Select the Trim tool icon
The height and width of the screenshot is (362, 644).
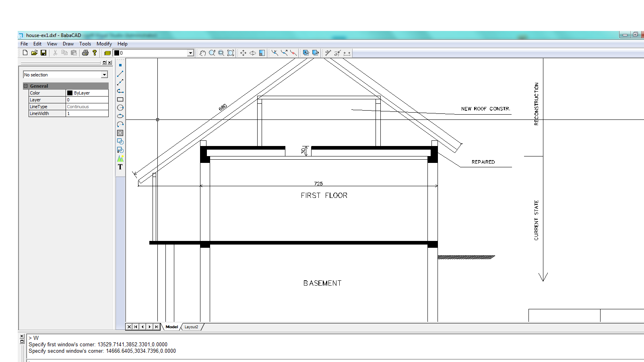tap(275, 53)
